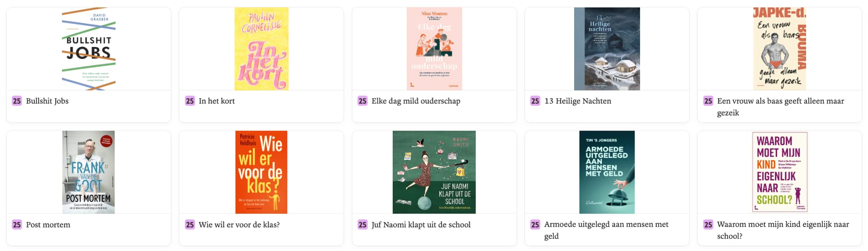
Task: Click the 25 icon next to Wie wil er voor de klas?
Action: click(x=190, y=225)
